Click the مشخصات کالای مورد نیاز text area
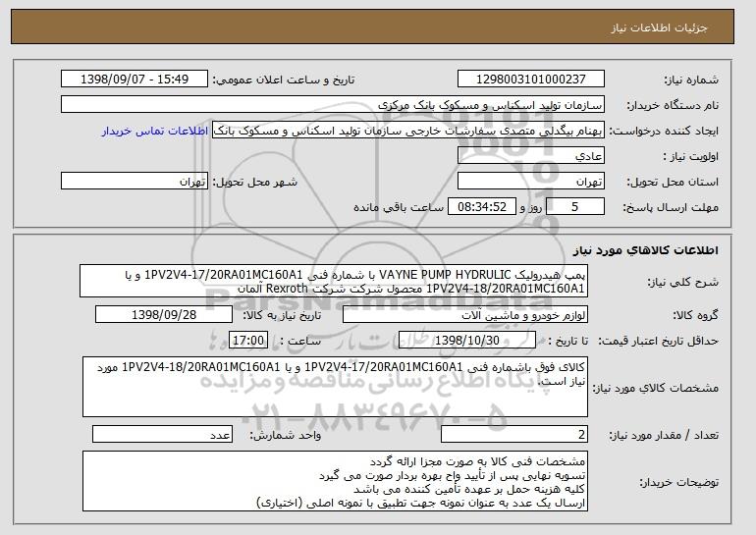The width and height of the screenshot is (756, 535). [335, 387]
